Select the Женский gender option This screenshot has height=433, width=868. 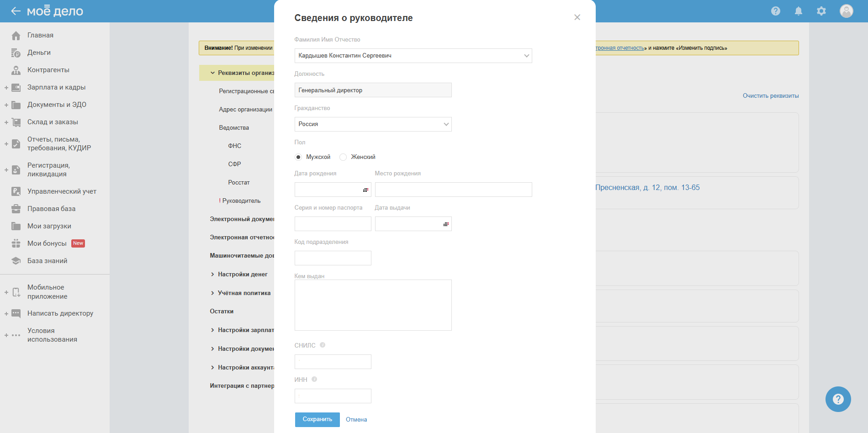[x=343, y=157]
